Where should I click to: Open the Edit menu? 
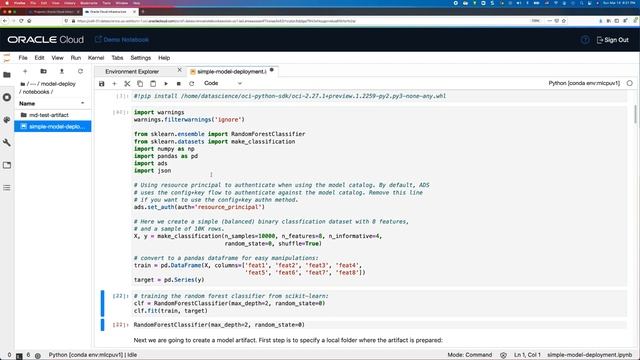pos(39,58)
